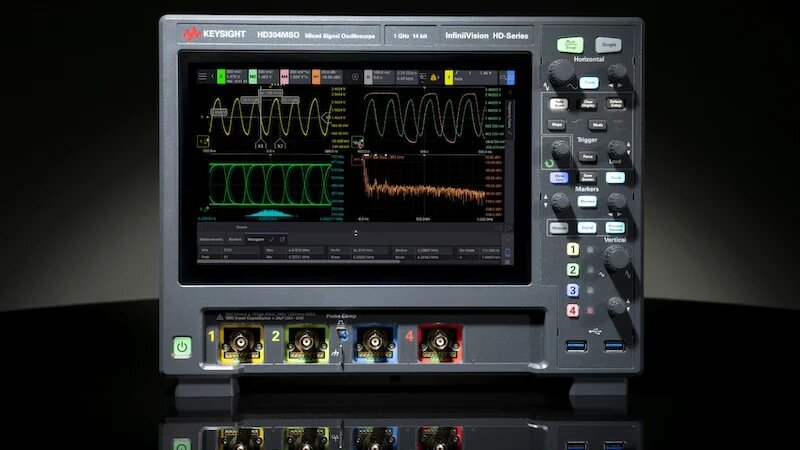Click the right USB port
800x450 pixels.
coord(614,346)
